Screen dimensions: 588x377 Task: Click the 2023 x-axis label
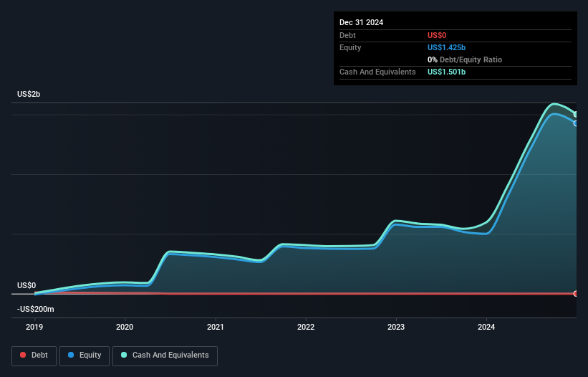[396, 327]
